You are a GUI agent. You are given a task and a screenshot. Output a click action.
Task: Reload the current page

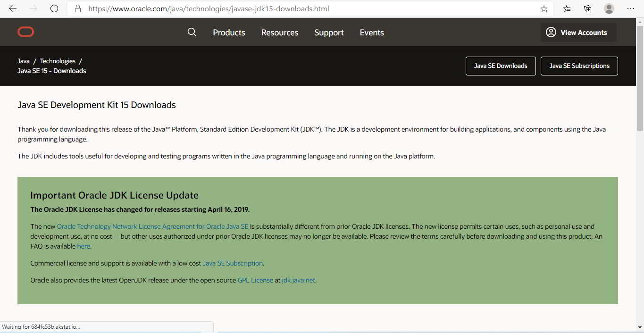pyautogui.click(x=54, y=8)
